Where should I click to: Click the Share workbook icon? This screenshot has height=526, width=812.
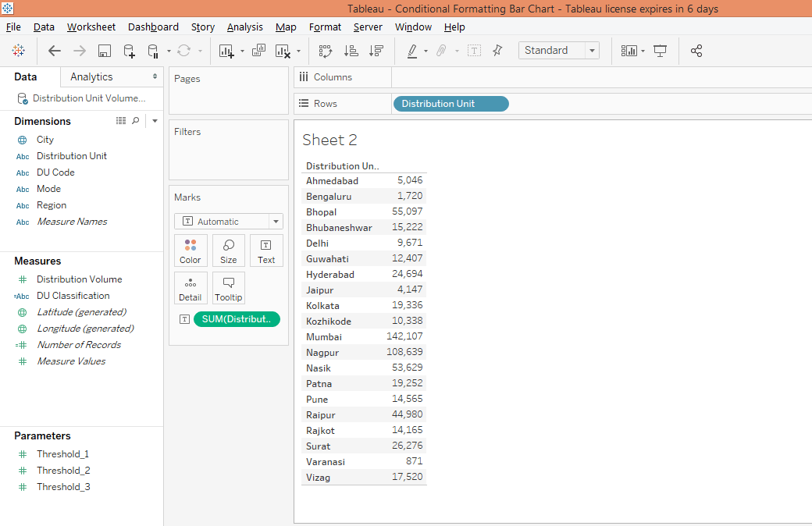pos(696,51)
